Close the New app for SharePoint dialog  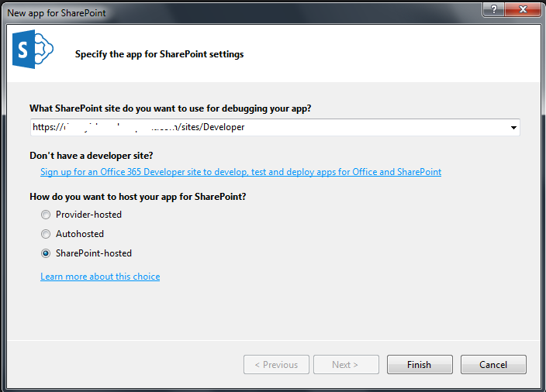[x=522, y=9]
